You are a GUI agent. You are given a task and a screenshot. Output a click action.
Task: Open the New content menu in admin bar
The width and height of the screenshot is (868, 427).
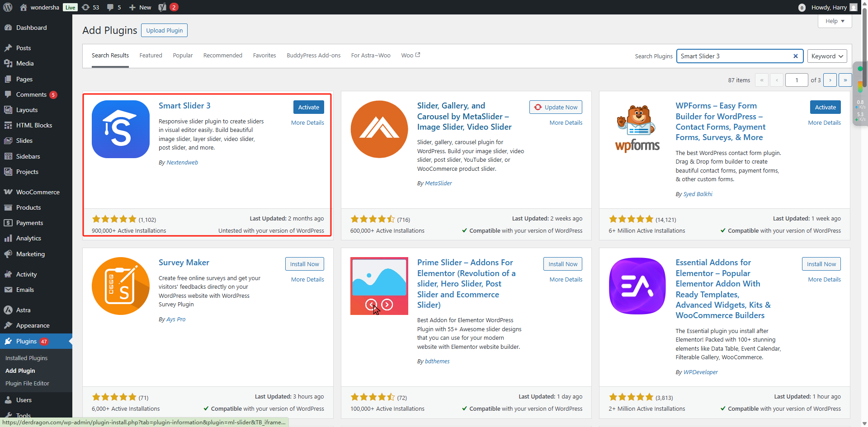pos(140,7)
